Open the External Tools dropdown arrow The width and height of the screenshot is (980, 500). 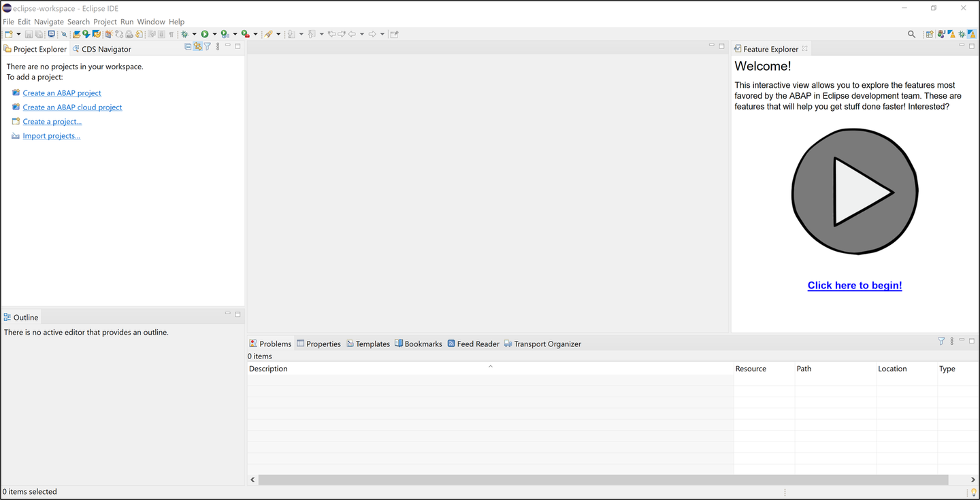pyautogui.click(x=255, y=34)
